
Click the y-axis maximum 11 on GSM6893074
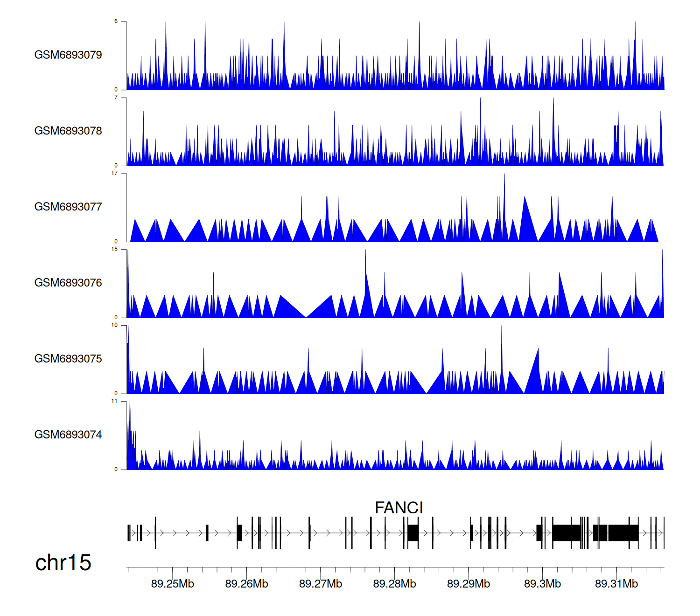(x=115, y=401)
